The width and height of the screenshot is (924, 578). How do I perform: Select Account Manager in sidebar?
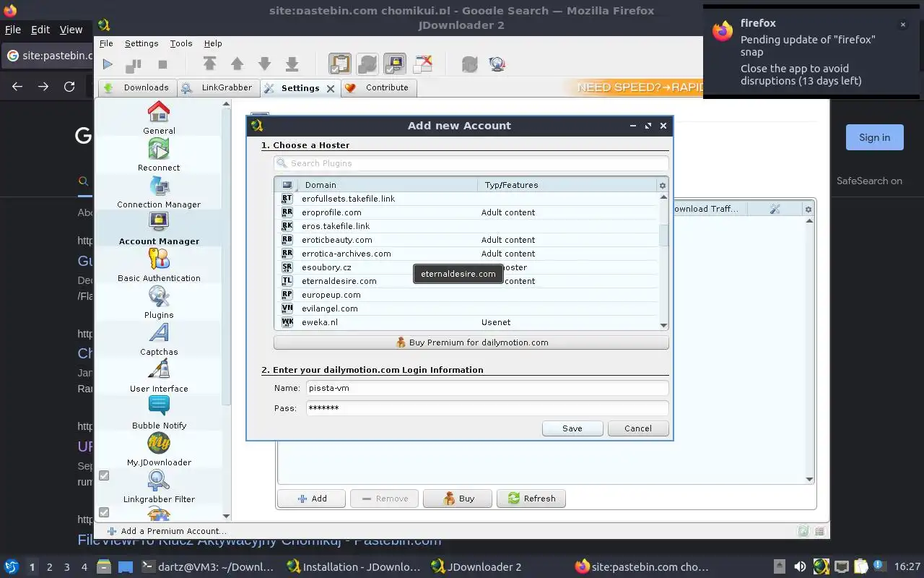click(159, 228)
